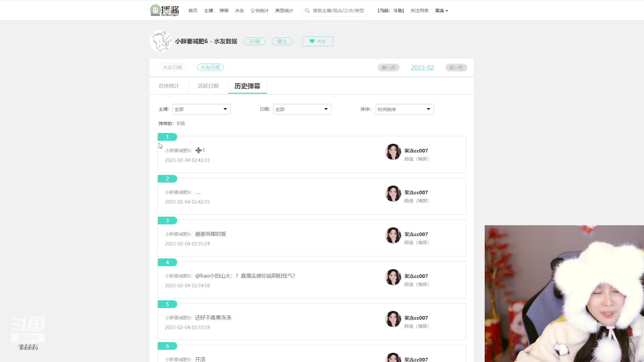Expand the 果冻 account dropdown
The image size is (644, 362).
pos(441,11)
